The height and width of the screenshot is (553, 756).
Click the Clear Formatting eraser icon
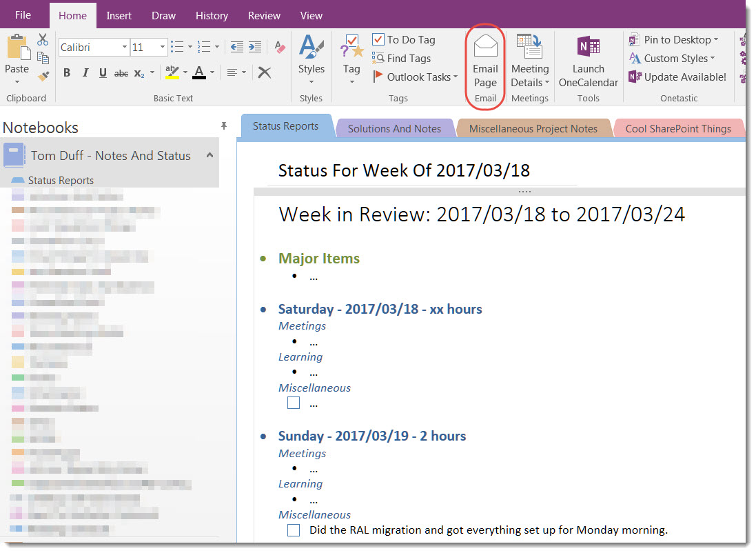(x=279, y=47)
